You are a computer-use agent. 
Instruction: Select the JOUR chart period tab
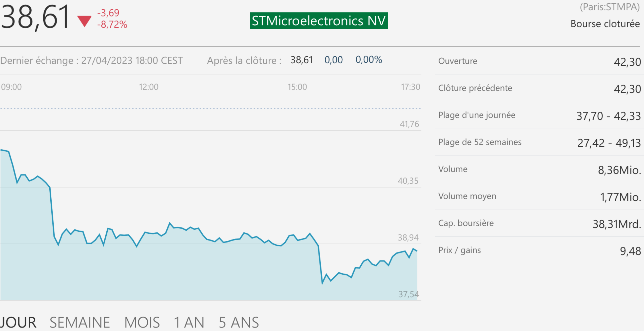coord(18,322)
